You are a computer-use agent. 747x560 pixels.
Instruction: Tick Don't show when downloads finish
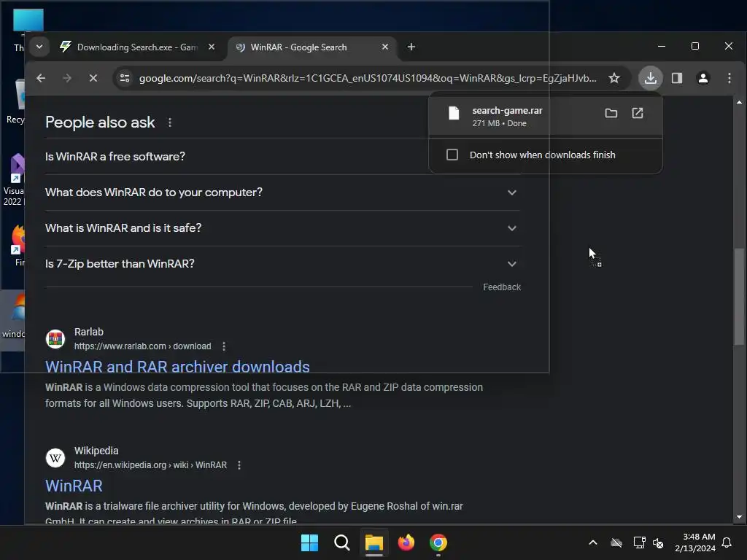click(x=452, y=155)
